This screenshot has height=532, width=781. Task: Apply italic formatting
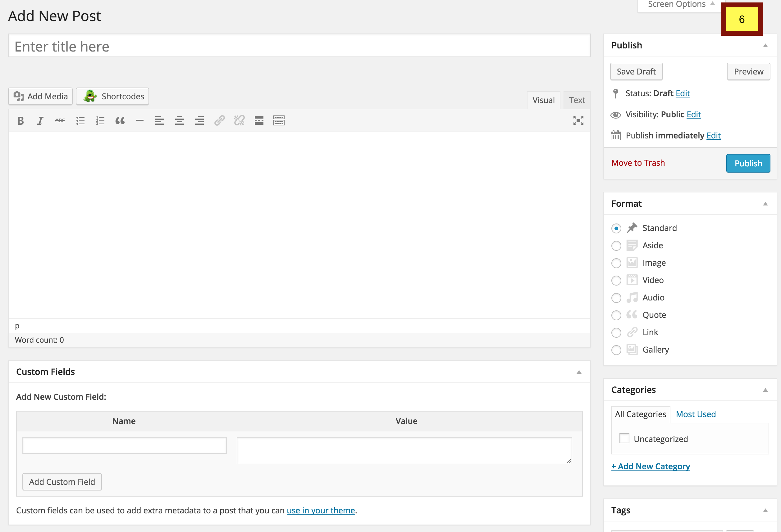coord(40,120)
